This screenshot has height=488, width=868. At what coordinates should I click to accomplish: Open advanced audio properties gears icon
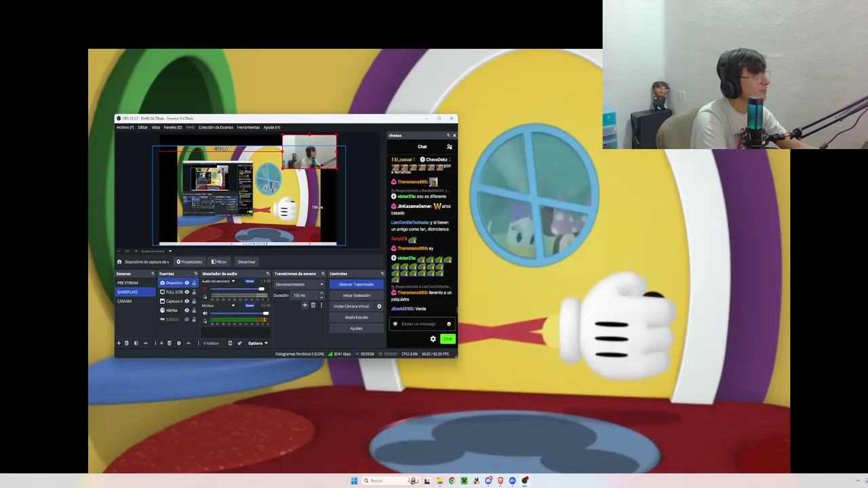(239, 343)
